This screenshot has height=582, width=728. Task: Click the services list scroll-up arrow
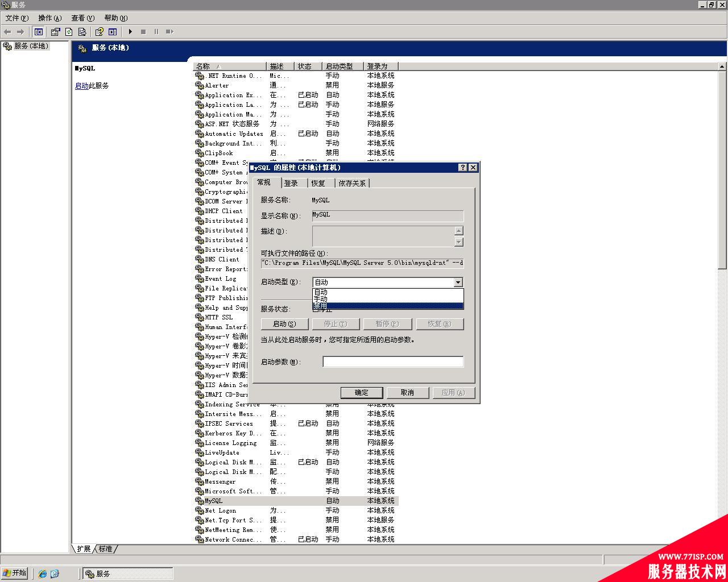tap(722, 66)
